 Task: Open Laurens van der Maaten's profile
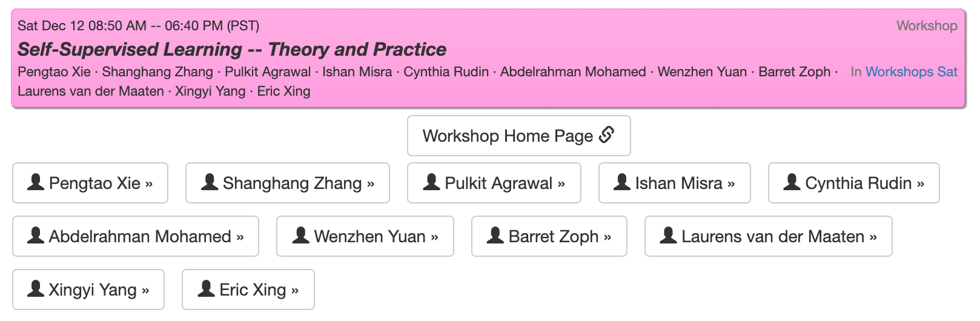(768, 236)
